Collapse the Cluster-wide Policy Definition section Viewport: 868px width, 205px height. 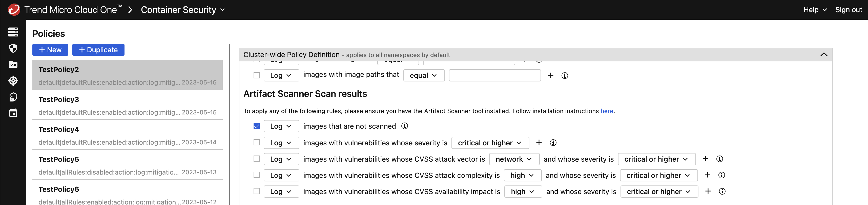pyautogui.click(x=823, y=55)
